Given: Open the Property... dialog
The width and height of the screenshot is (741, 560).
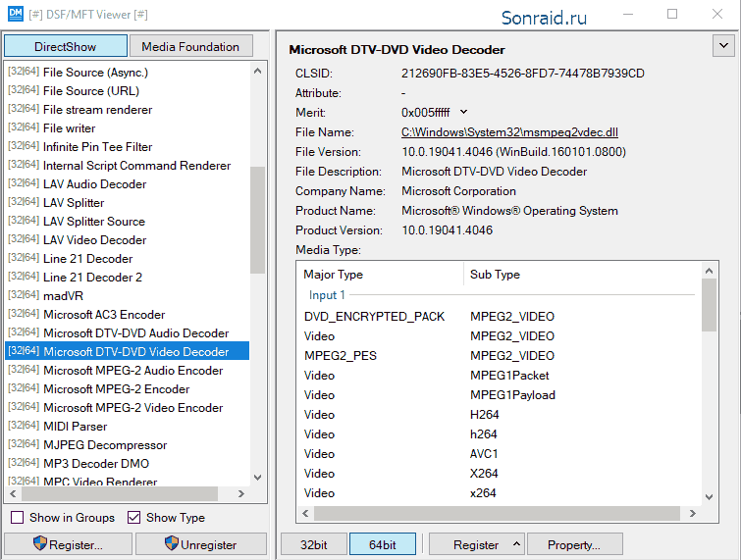Looking at the screenshot, I should (574, 544).
